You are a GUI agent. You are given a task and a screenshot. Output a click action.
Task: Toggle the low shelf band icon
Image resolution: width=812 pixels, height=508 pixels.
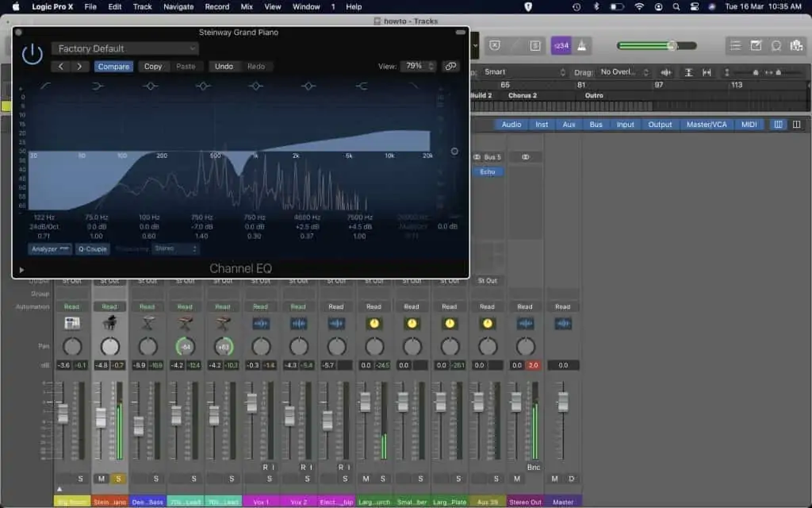point(98,86)
